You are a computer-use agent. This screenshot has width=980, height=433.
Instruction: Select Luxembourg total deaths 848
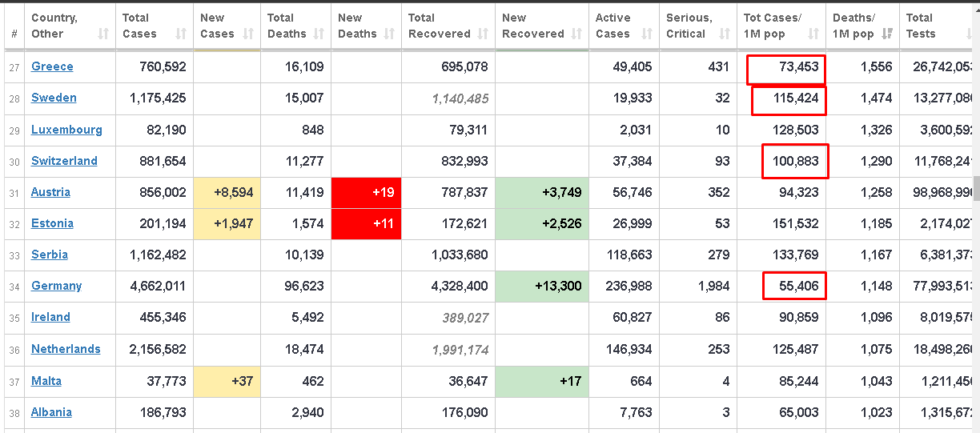[312, 130]
